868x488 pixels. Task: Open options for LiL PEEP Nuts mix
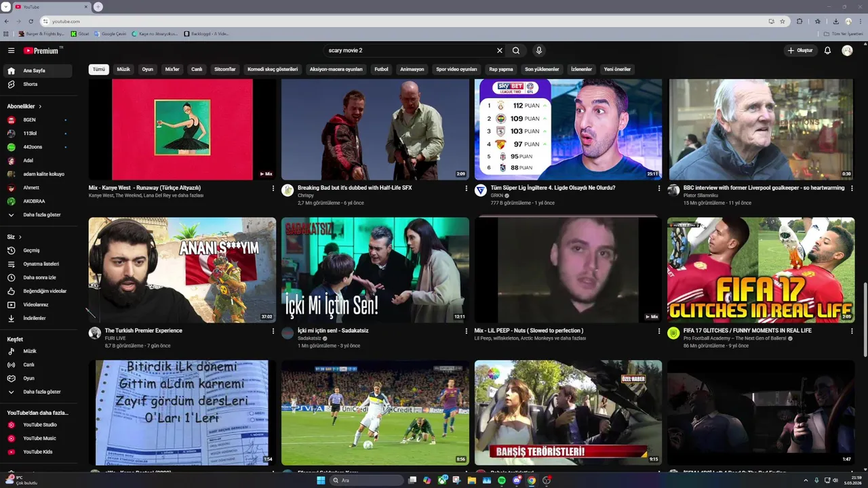pyautogui.click(x=658, y=331)
